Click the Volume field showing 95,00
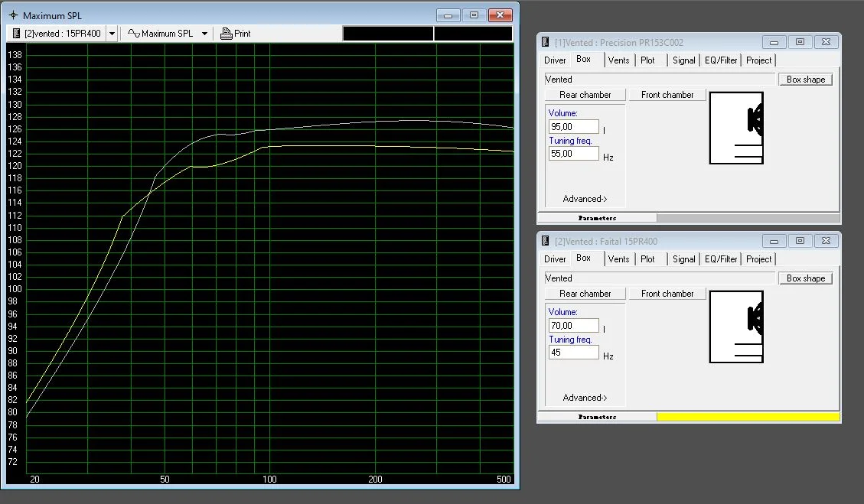This screenshot has width=864, height=504. click(573, 127)
